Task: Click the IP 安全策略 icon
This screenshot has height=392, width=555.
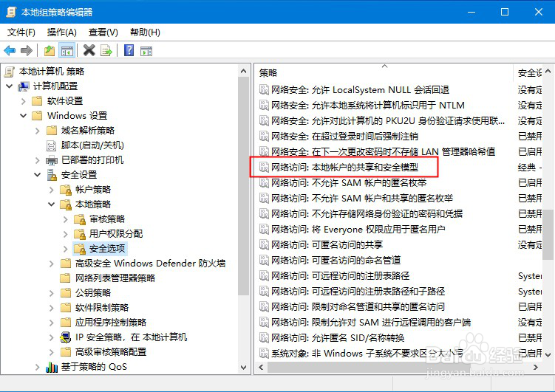Action: pyautogui.click(x=66, y=337)
